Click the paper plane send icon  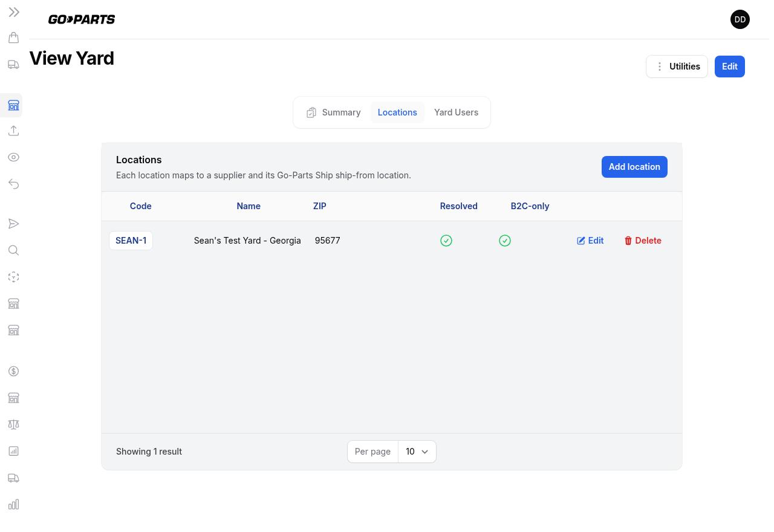pyautogui.click(x=14, y=224)
